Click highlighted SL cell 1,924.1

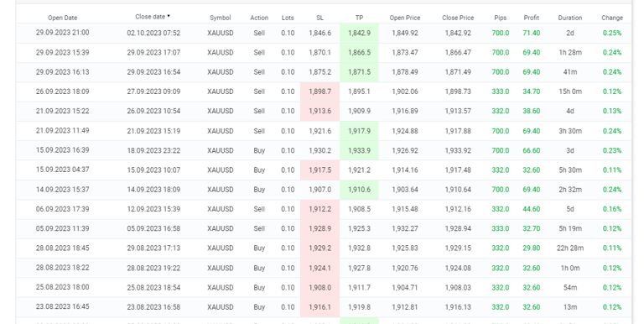[x=320, y=268]
